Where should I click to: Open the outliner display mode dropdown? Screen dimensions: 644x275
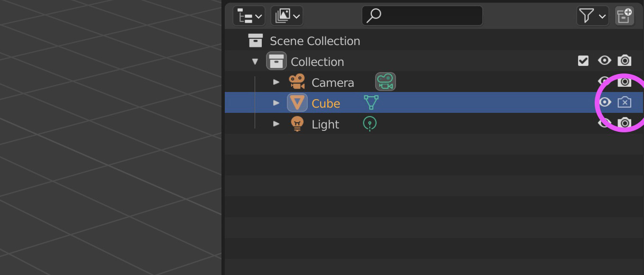pyautogui.click(x=248, y=15)
